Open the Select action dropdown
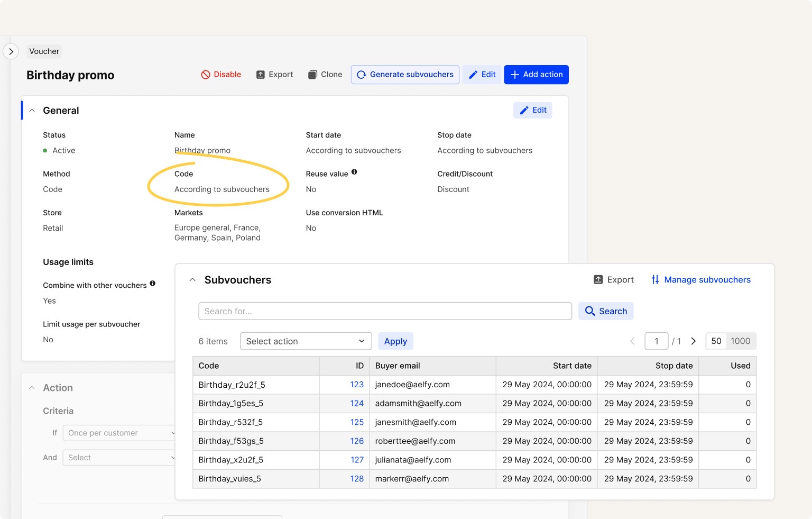Viewport: 812px width, 519px height. click(x=306, y=341)
